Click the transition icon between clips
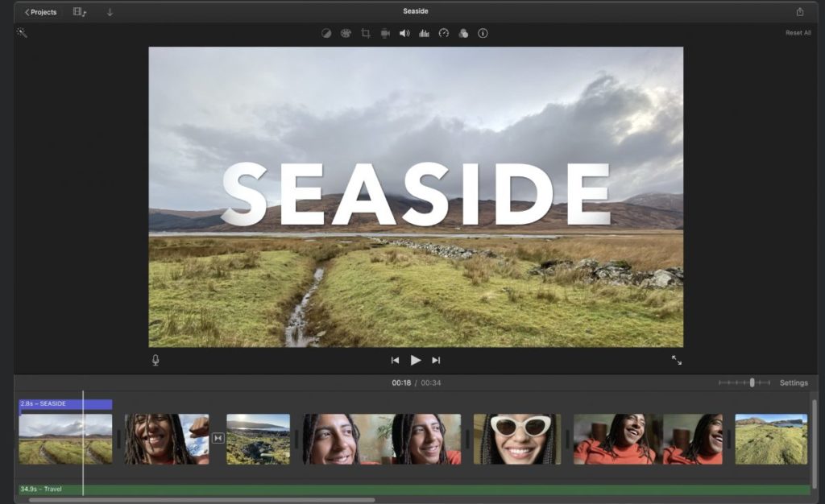Screen dimensions: 825x504 [218, 438]
